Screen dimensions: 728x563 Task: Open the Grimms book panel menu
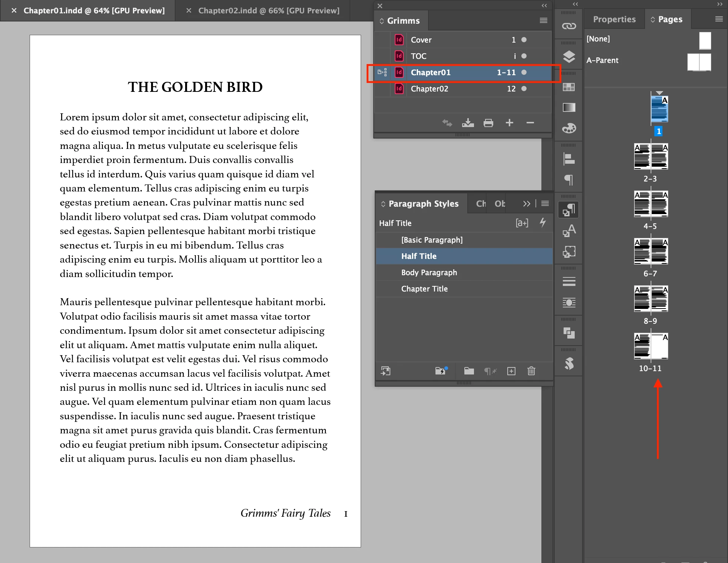(543, 20)
